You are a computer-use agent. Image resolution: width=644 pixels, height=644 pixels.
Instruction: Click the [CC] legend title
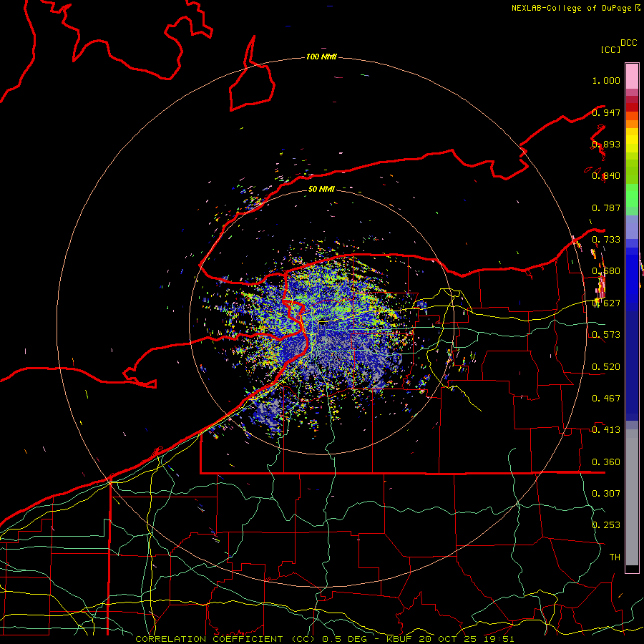(x=610, y=49)
